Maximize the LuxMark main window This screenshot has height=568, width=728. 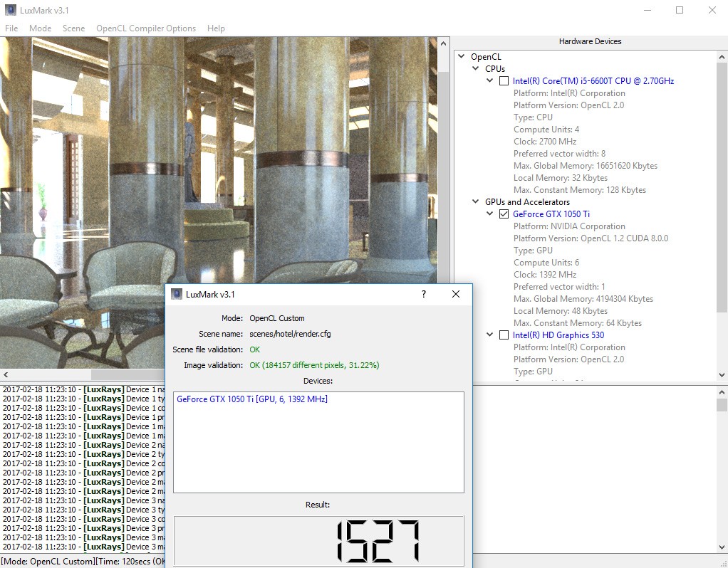[680, 11]
